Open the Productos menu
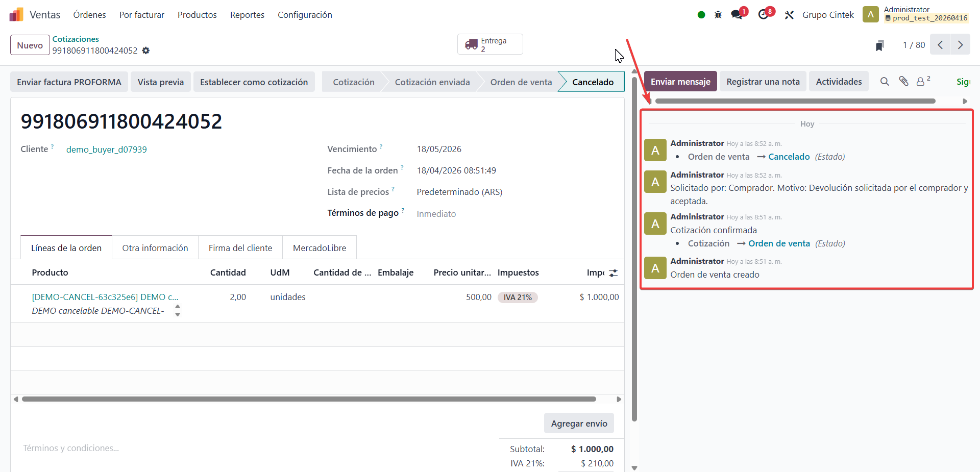This screenshot has width=980, height=472. click(x=197, y=15)
